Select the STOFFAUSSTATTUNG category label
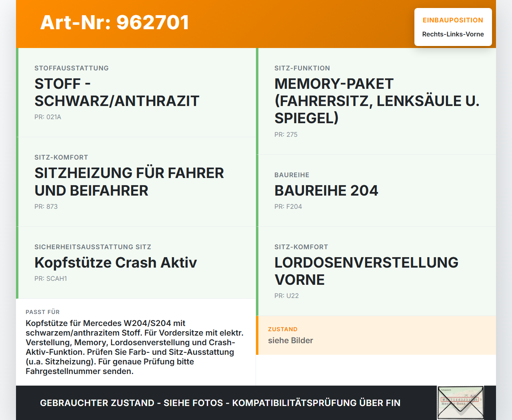This screenshot has width=512, height=420. (x=71, y=68)
